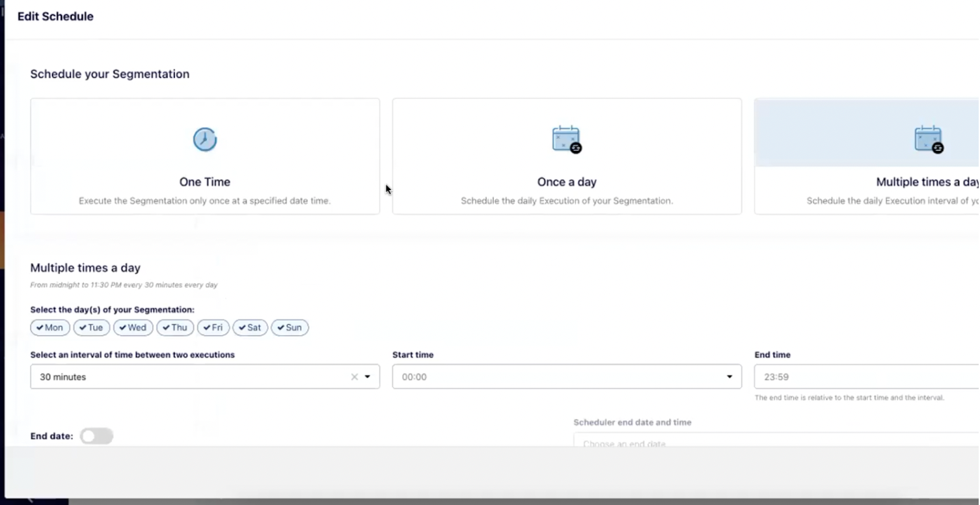Click the Start time label
The width and height of the screenshot is (980, 505).
point(413,355)
